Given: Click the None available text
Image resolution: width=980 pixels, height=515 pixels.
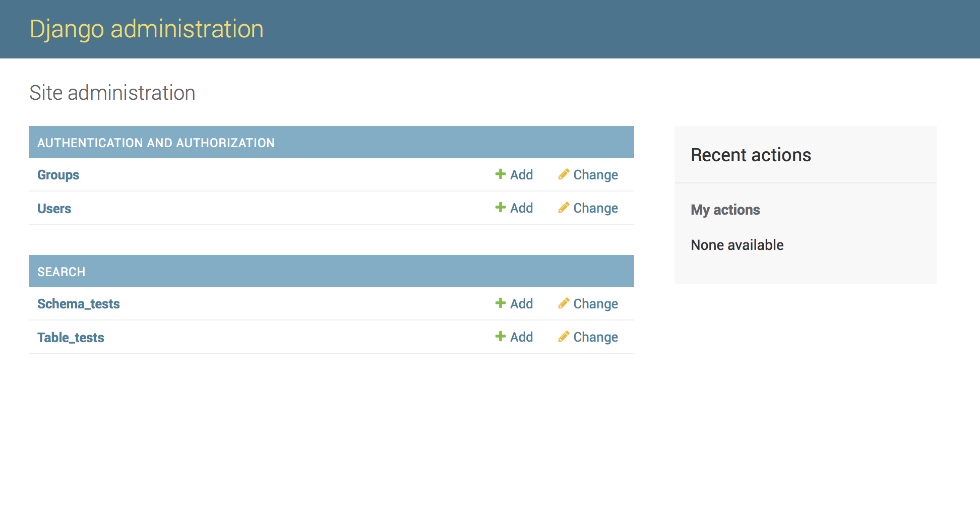Looking at the screenshot, I should (x=737, y=245).
